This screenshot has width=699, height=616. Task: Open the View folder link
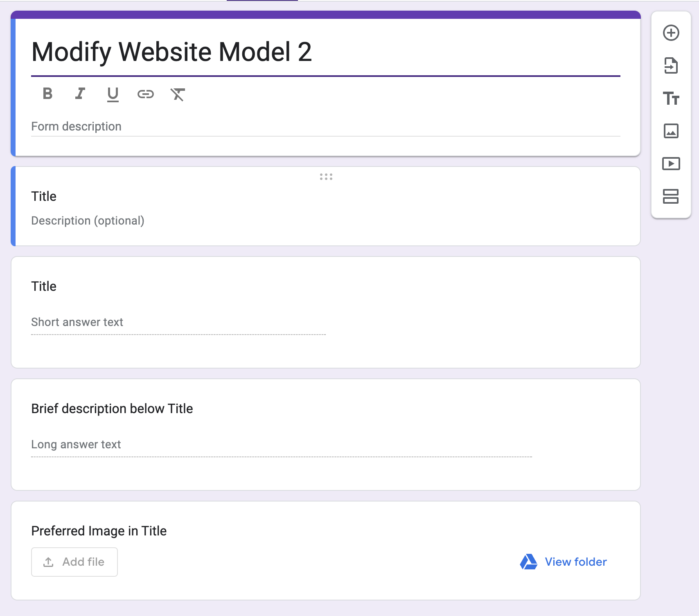(x=575, y=562)
